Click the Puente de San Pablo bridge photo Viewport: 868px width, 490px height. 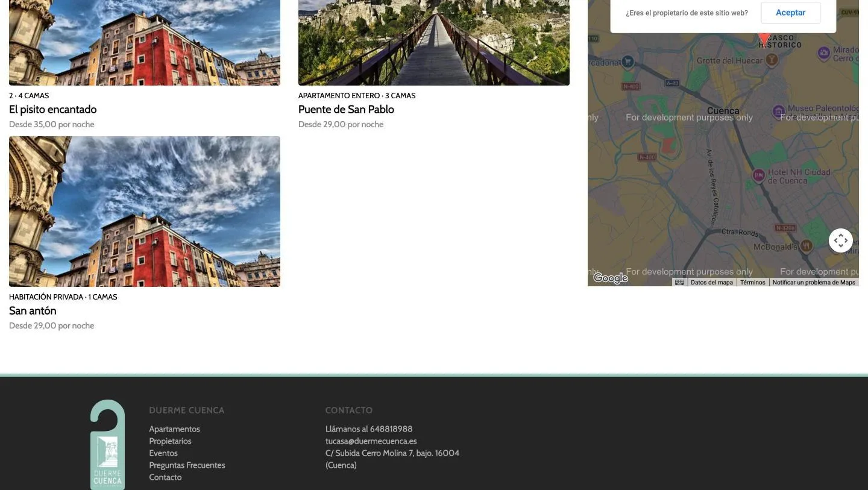click(x=434, y=42)
